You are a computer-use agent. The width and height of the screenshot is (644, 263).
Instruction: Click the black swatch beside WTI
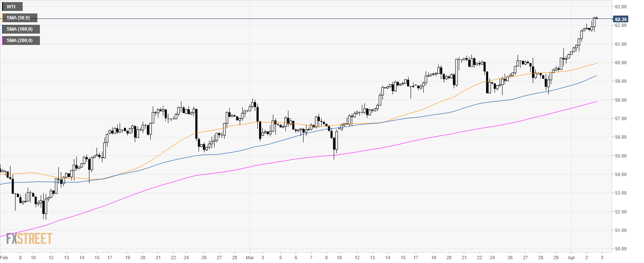pos(3,7)
